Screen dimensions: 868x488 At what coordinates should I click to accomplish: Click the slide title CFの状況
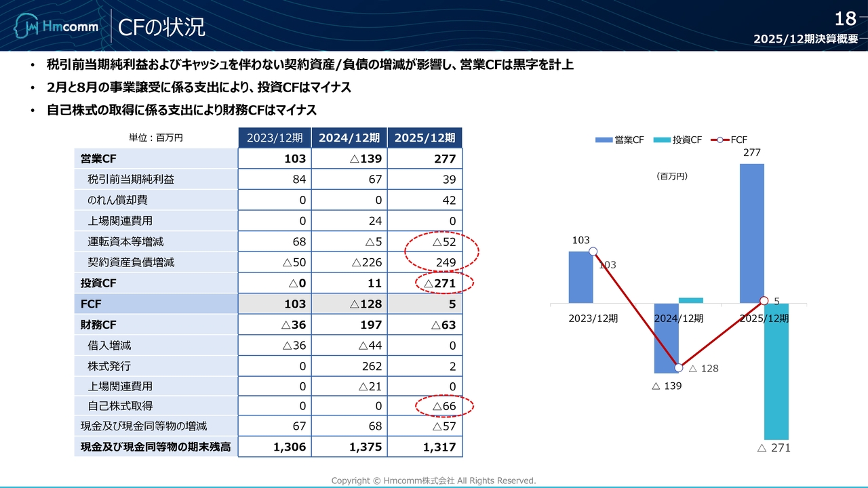[161, 27]
